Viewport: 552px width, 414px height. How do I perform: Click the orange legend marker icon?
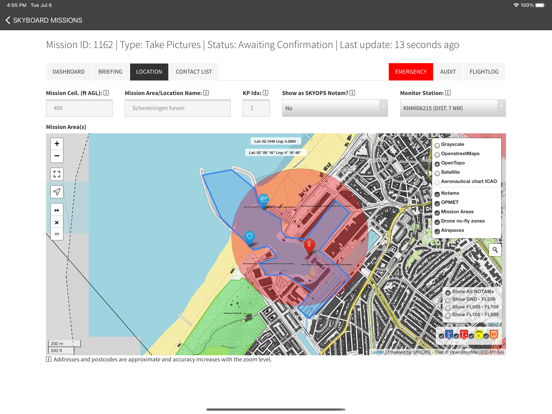pyautogui.click(x=494, y=334)
